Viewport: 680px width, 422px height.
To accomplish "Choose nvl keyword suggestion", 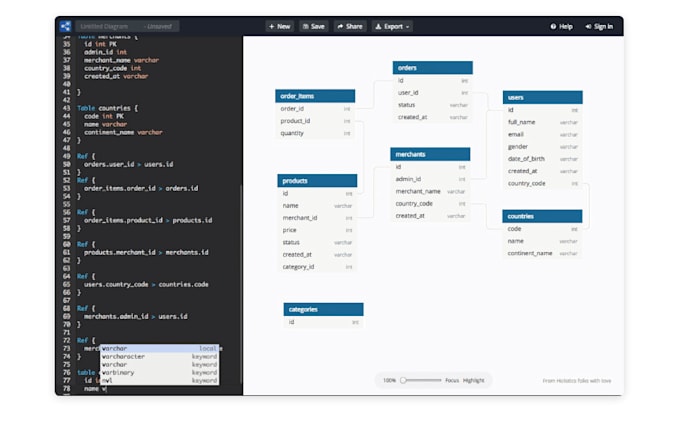I will tap(159, 380).
